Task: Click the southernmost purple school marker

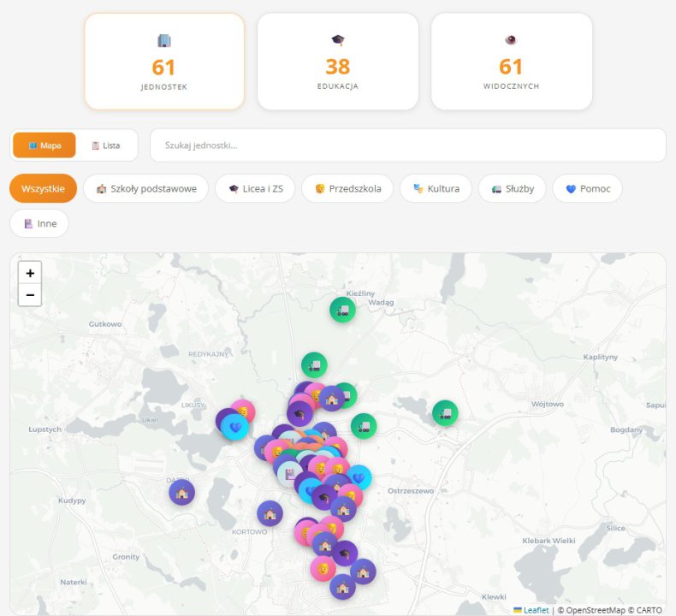Action: click(x=342, y=586)
